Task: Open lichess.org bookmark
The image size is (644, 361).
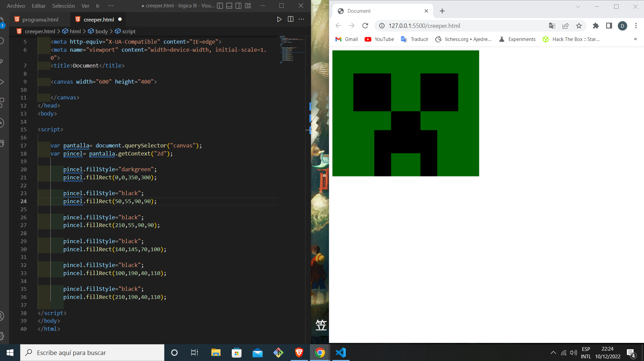Action: [463, 39]
